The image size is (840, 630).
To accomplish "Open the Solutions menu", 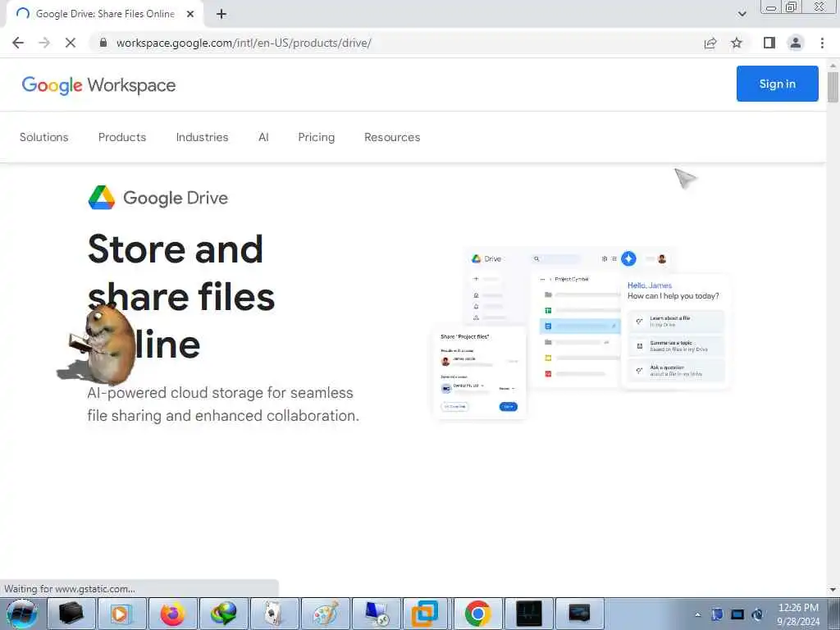I will click(x=44, y=137).
